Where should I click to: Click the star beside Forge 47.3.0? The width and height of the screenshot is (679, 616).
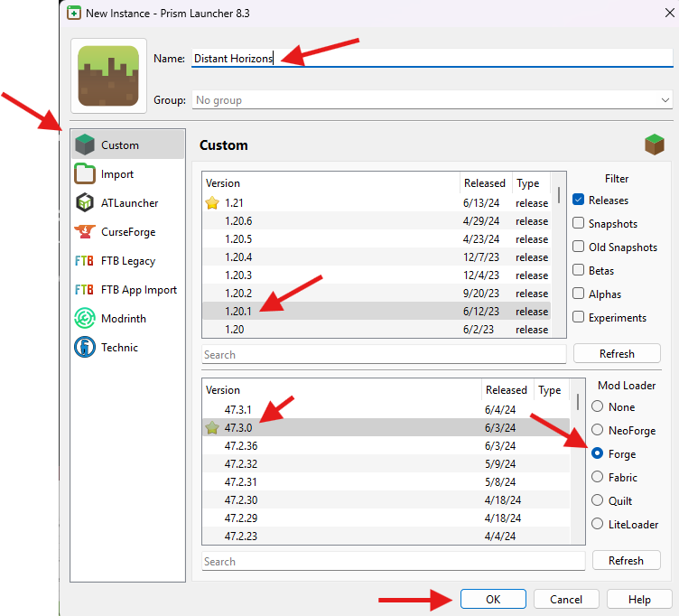coord(212,427)
